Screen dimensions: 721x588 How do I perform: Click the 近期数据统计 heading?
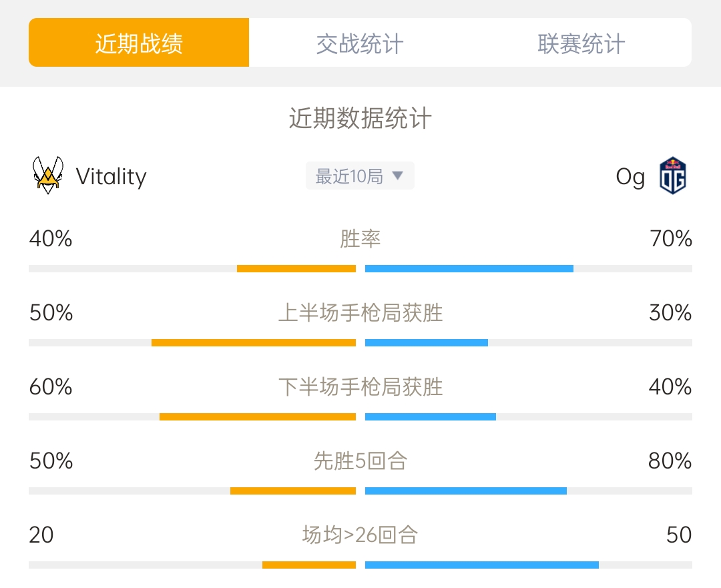(x=360, y=118)
